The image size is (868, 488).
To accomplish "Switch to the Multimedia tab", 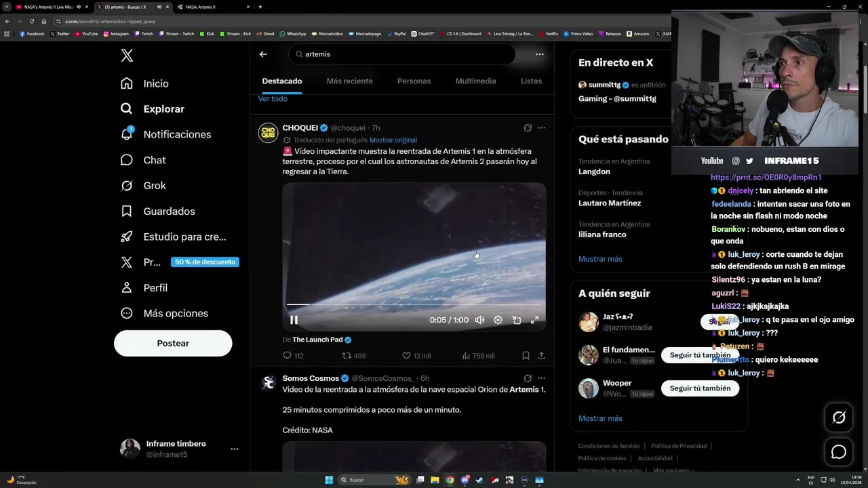I will pos(475,81).
